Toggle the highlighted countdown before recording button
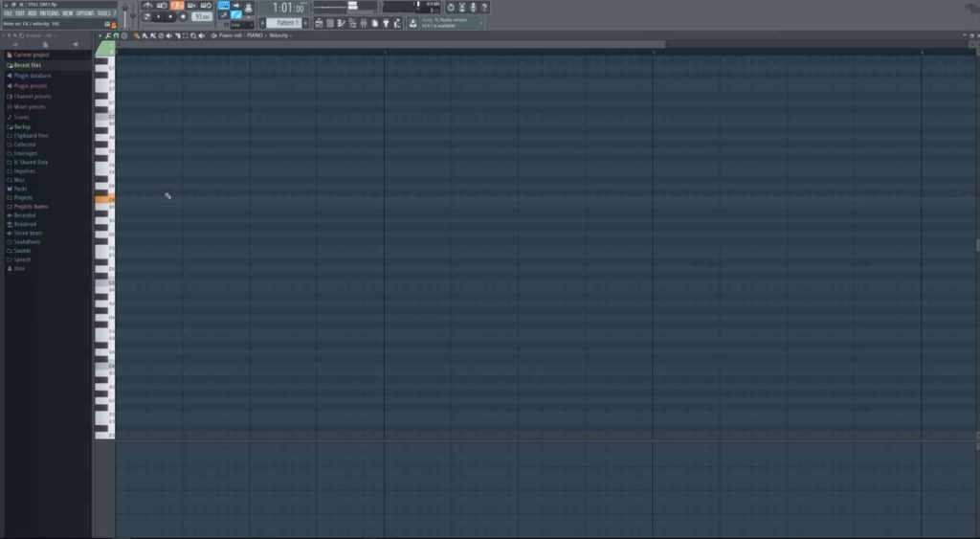 (177, 5)
